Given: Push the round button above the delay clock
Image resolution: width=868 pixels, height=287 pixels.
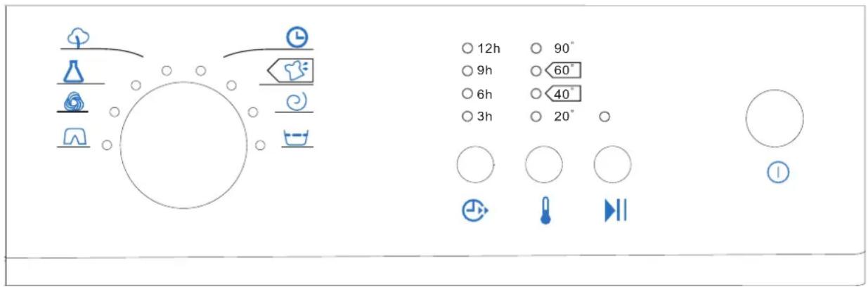Looking at the screenshot, I should [x=475, y=165].
